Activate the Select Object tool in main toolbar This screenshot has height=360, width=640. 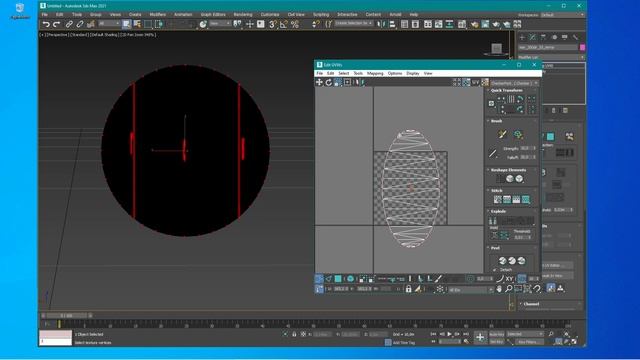127,24
